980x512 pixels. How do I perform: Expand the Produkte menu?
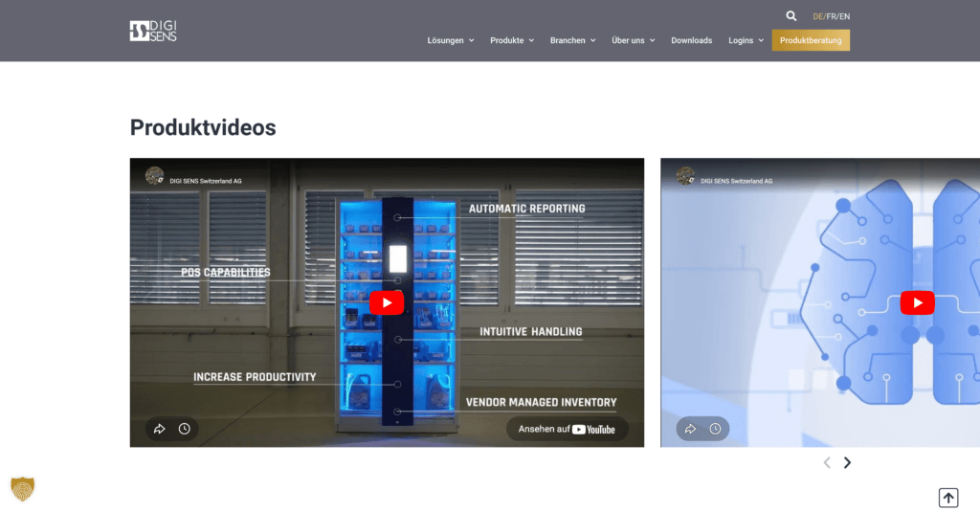click(x=512, y=40)
